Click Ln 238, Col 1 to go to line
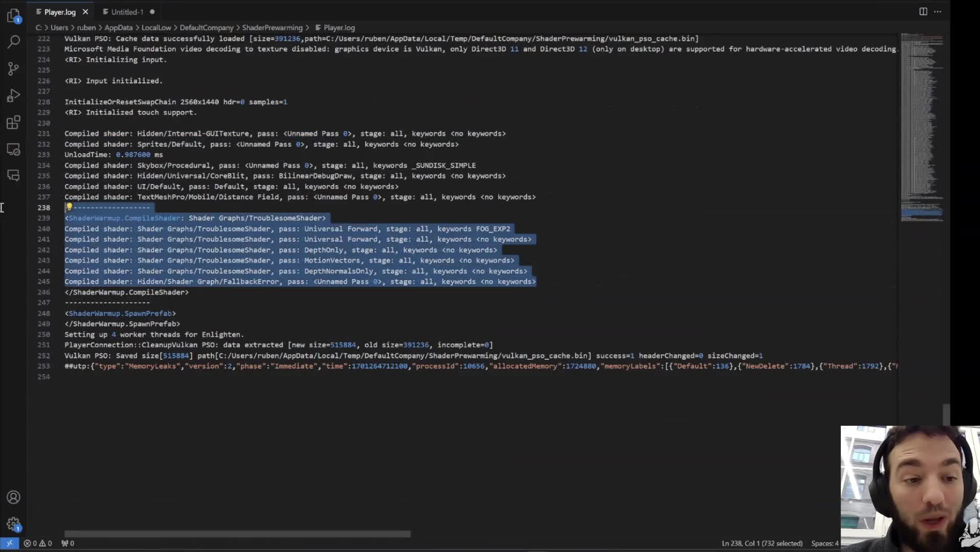The image size is (980, 552). [761, 543]
